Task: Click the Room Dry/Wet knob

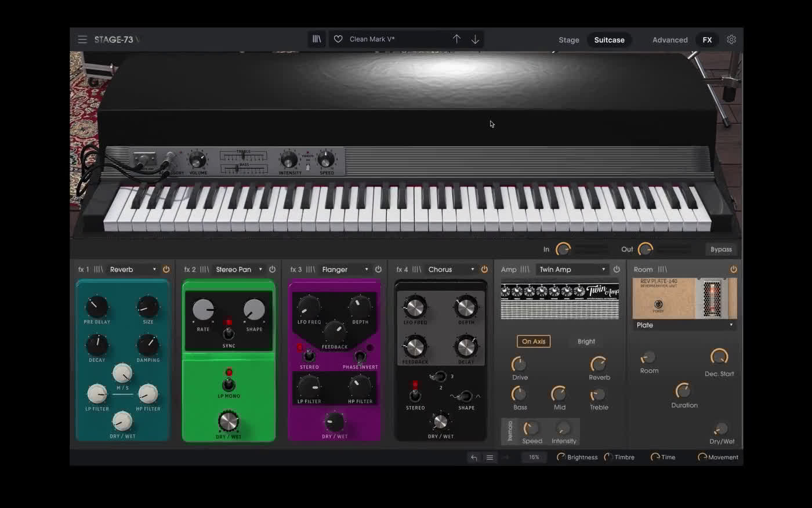Action: coord(721,429)
